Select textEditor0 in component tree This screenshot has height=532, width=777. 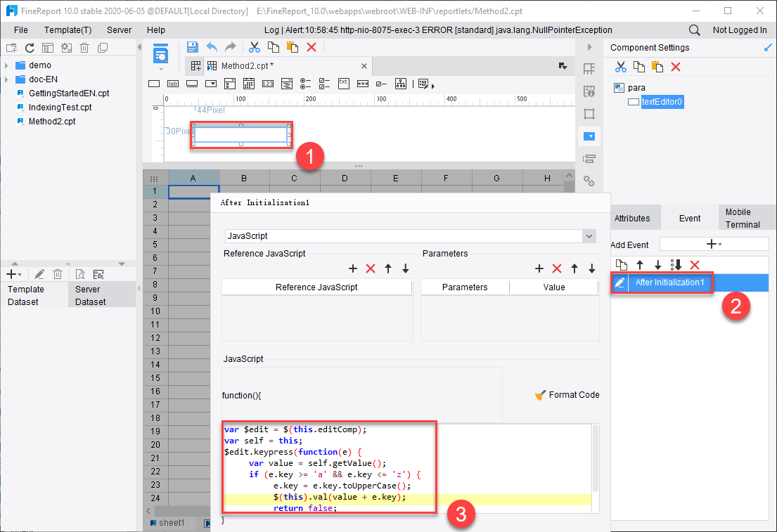(662, 101)
